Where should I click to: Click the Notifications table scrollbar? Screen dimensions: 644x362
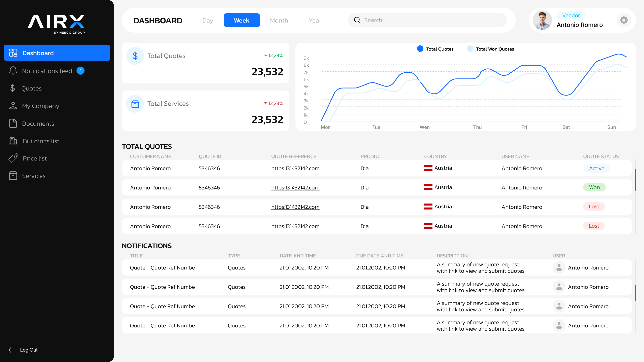tap(635, 293)
